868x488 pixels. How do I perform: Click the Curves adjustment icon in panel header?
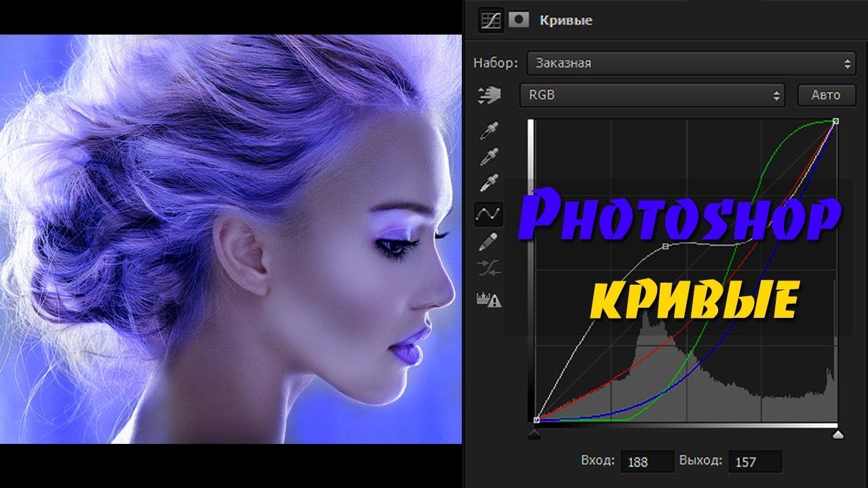[490, 20]
